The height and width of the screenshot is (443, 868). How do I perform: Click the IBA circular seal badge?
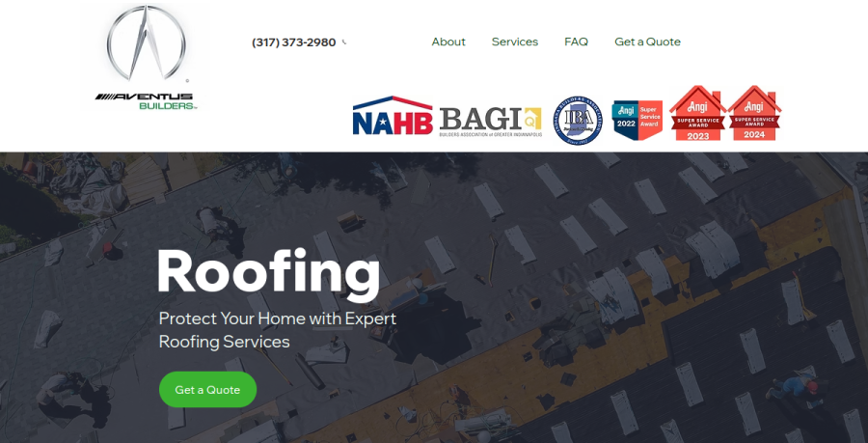coord(578,121)
